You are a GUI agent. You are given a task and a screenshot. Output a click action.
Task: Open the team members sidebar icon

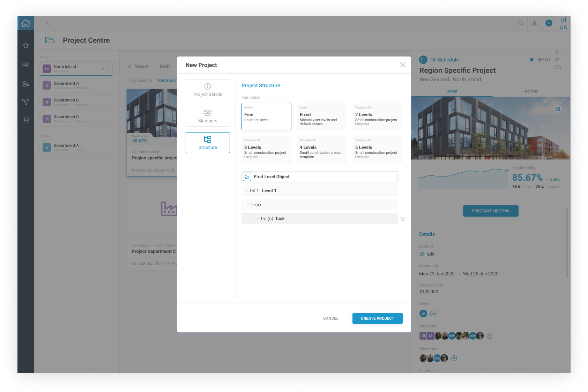[x=26, y=65]
